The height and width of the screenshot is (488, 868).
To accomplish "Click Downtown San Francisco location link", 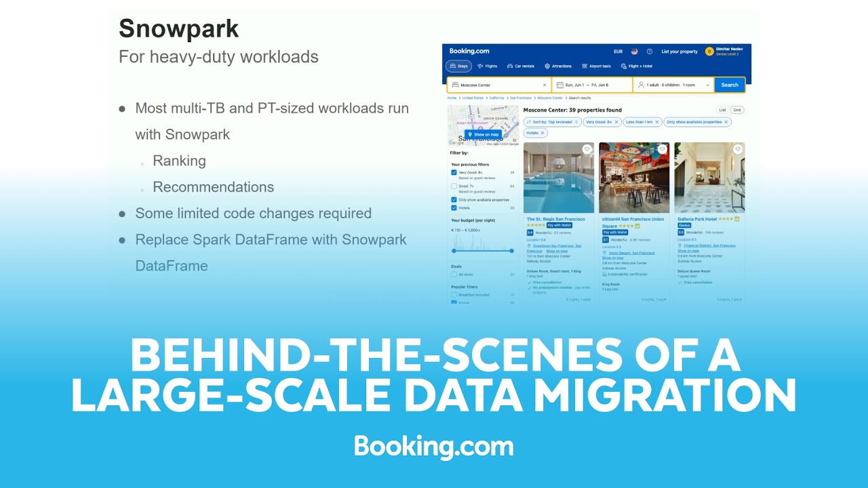I will (x=554, y=249).
